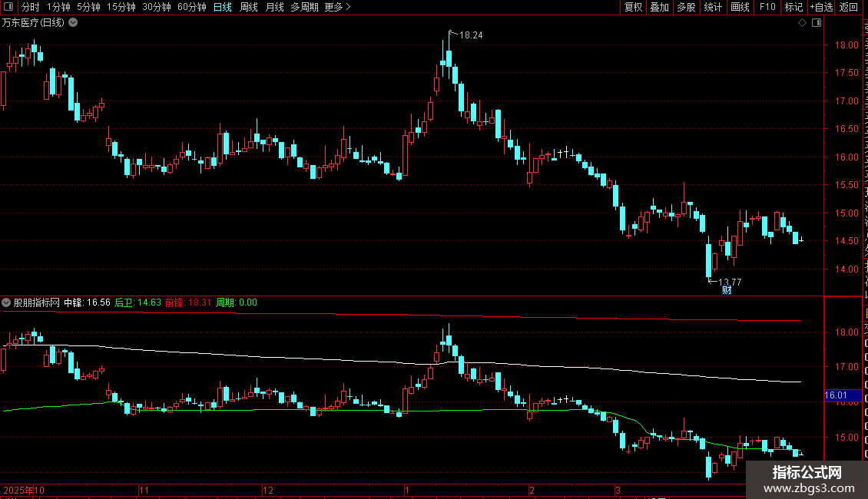The height and width of the screenshot is (499, 868).
Task: Click the 前锋: 18.31 indicator value
Action: (188, 302)
